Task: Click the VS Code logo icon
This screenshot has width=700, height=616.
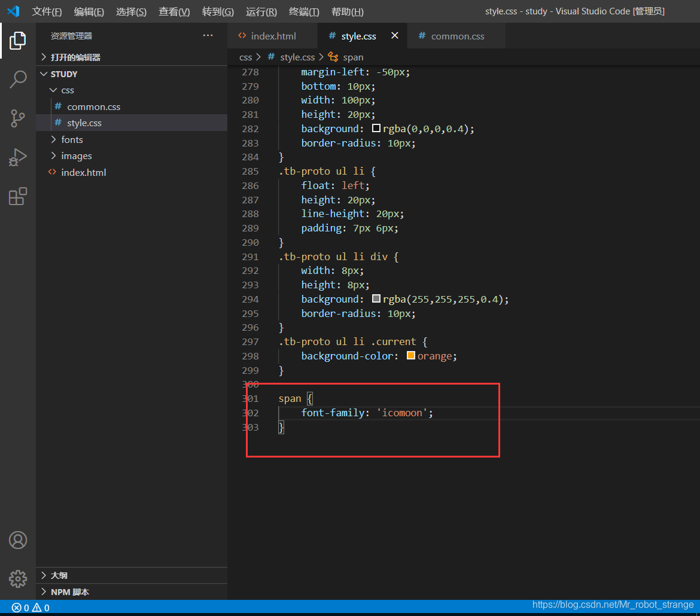Action: click(13, 11)
